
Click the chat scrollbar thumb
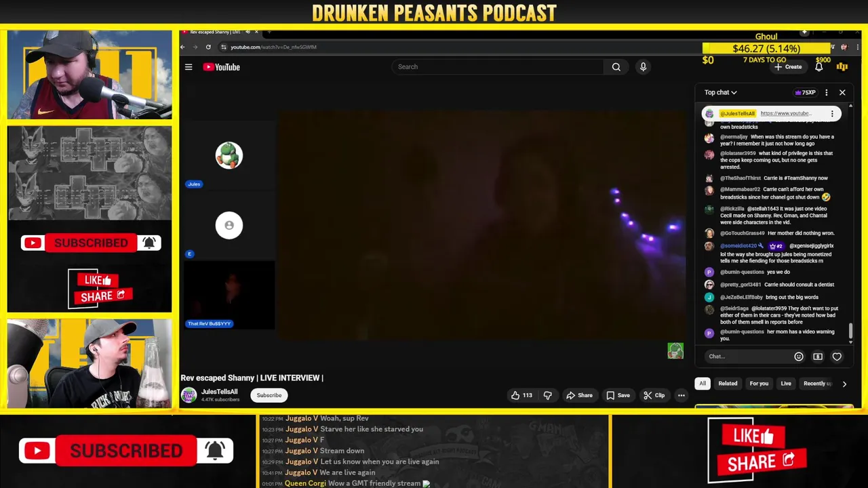851,331
